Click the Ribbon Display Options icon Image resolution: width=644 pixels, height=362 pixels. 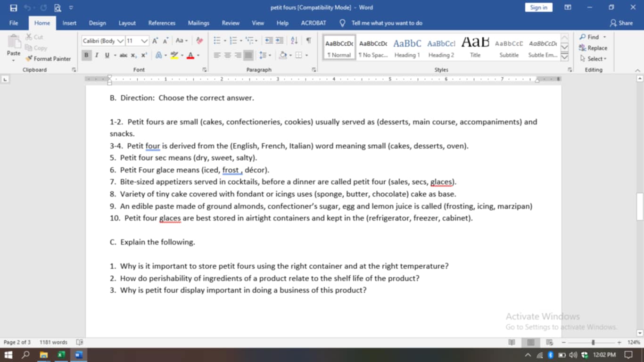point(568,8)
